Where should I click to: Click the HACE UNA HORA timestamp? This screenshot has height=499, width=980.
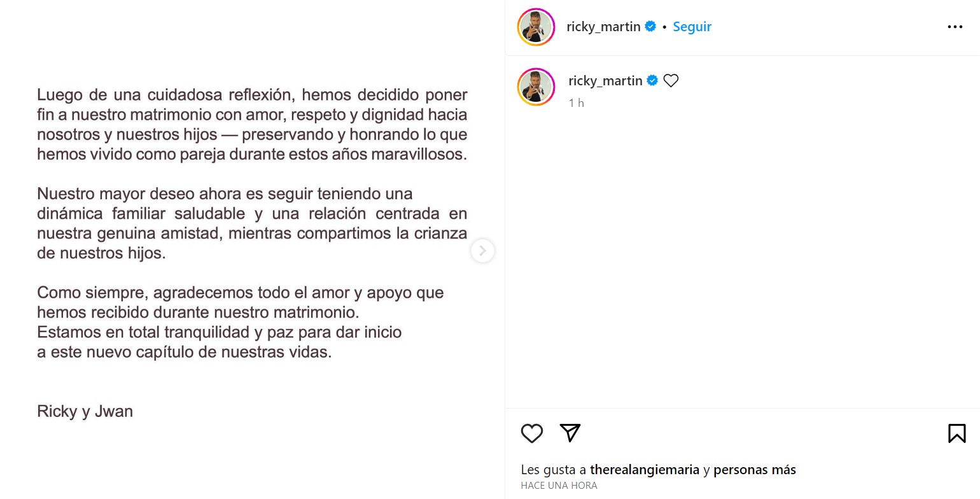pos(559,486)
